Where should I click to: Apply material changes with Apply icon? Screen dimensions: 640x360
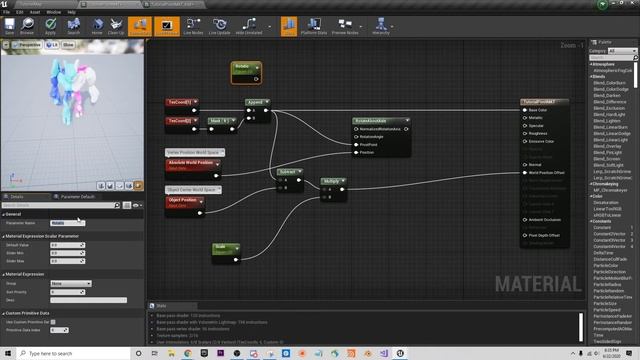click(50, 27)
